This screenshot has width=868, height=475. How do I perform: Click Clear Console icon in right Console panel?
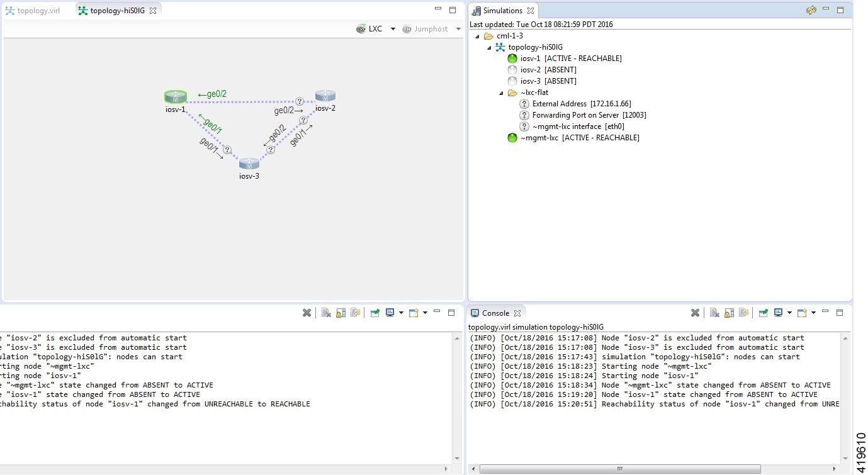click(714, 313)
